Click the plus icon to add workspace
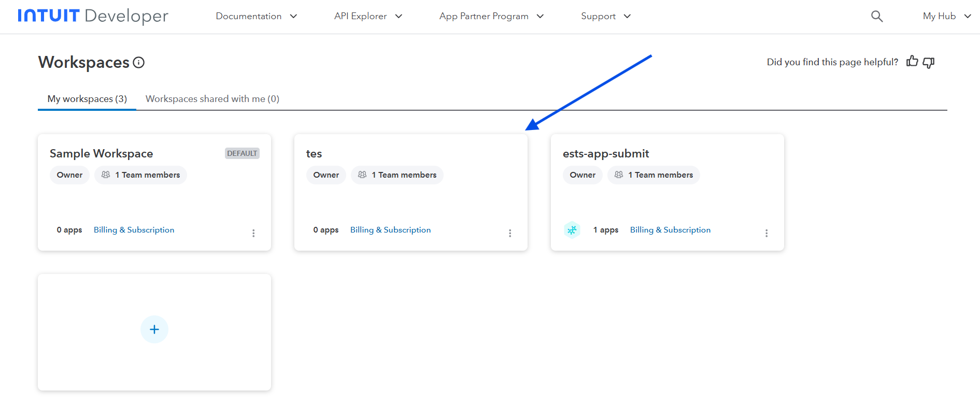980x405 pixels. click(x=154, y=329)
